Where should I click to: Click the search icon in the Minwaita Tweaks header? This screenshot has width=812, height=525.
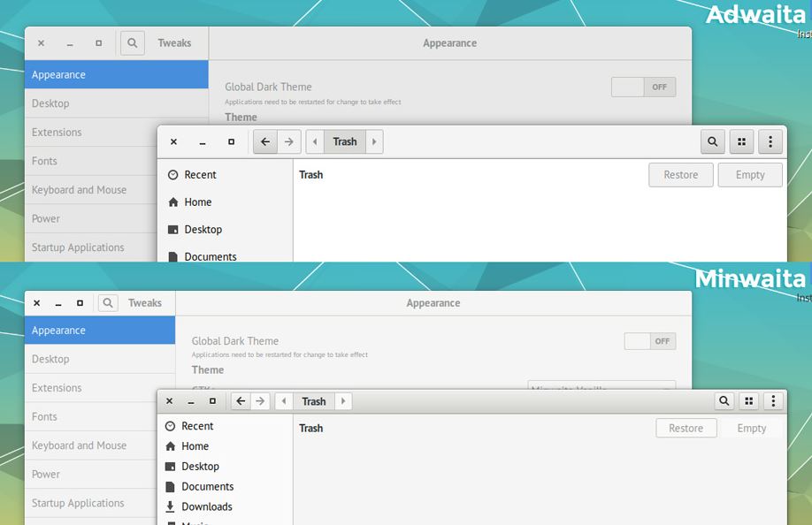[x=108, y=303]
